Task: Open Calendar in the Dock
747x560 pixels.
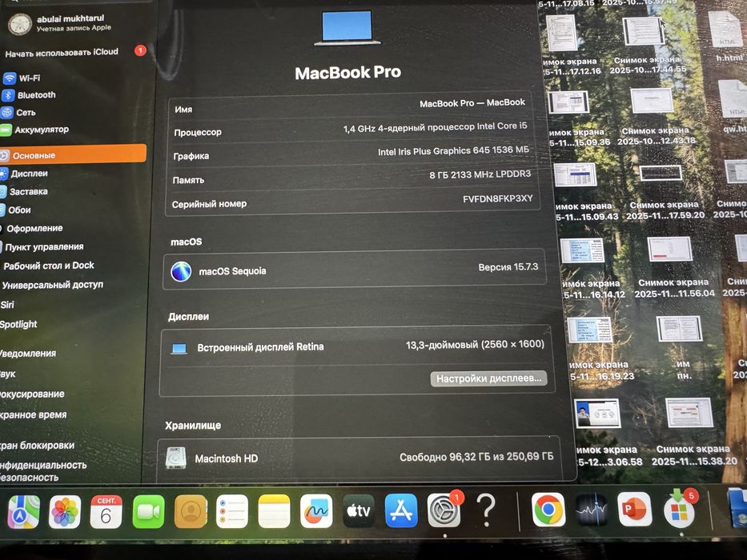Action: point(106,512)
